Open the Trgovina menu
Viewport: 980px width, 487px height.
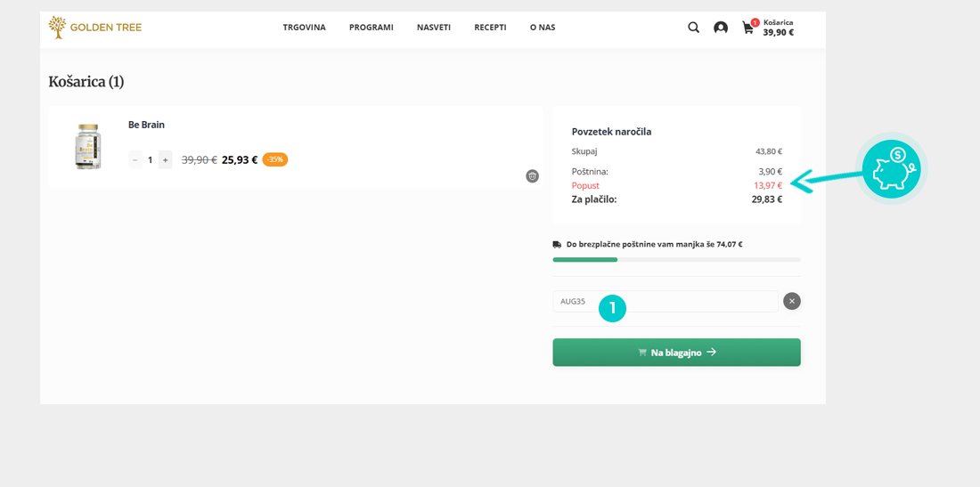(305, 28)
